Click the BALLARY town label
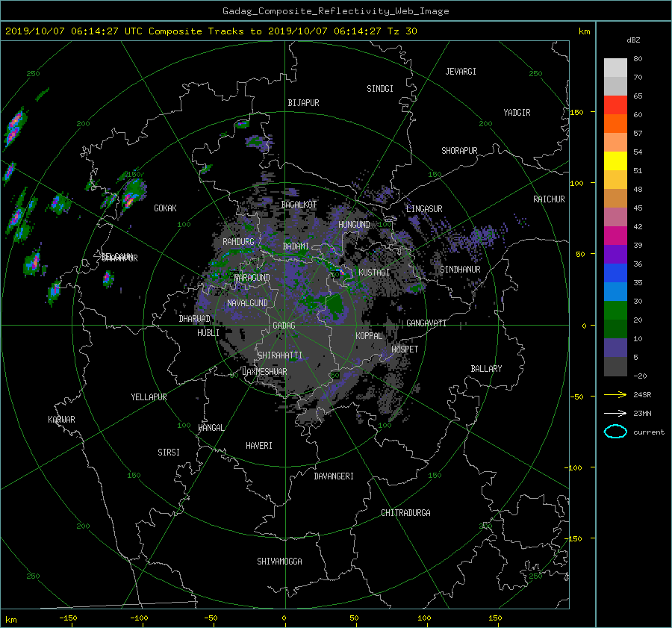Viewport: 672px width, 628px height. click(x=486, y=369)
